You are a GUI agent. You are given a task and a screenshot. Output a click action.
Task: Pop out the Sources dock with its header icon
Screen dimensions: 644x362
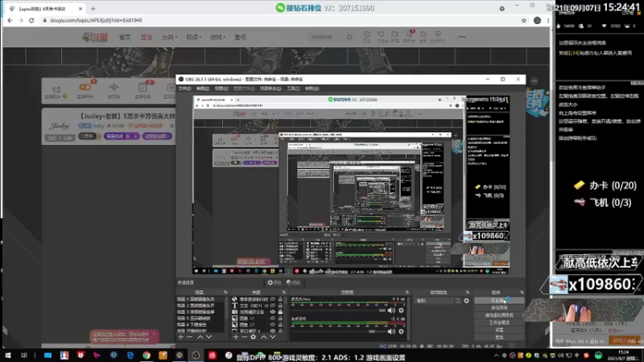(x=284, y=292)
